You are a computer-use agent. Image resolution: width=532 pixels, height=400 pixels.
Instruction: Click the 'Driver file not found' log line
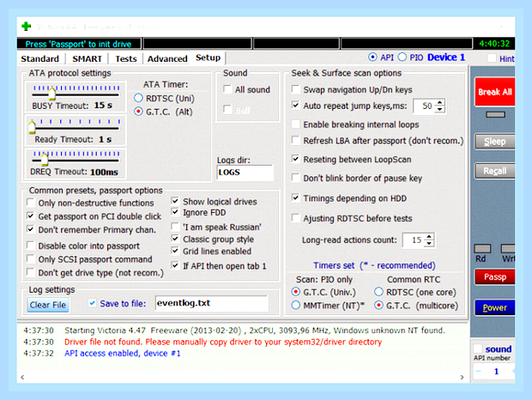223,342
